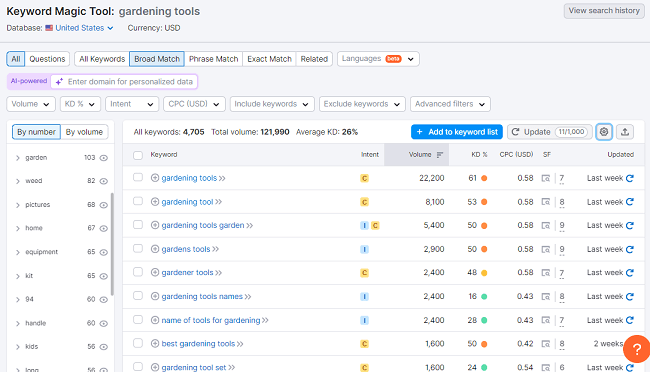This screenshot has width=650, height=372.
Task: Expand the weed keyword group
Action: click(x=18, y=181)
